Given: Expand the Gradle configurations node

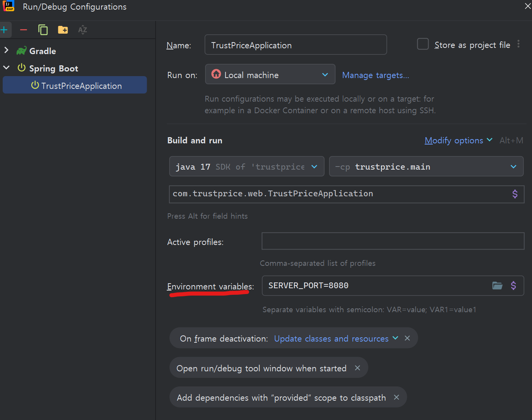Looking at the screenshot, I should coord(6,50).
